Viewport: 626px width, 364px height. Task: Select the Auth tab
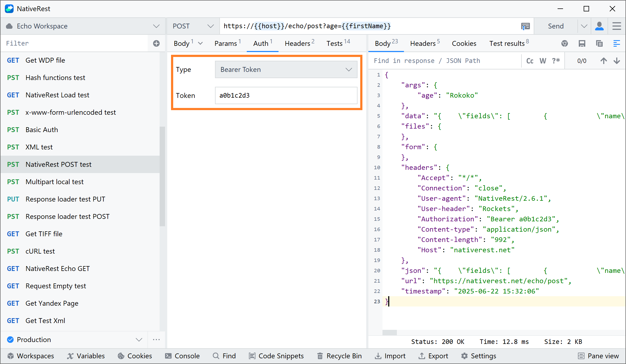pos(263,43)
